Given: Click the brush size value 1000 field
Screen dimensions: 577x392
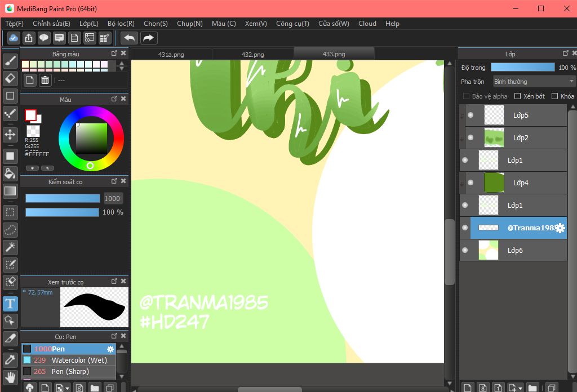Looking at the screenshot, I should point(112,199).
